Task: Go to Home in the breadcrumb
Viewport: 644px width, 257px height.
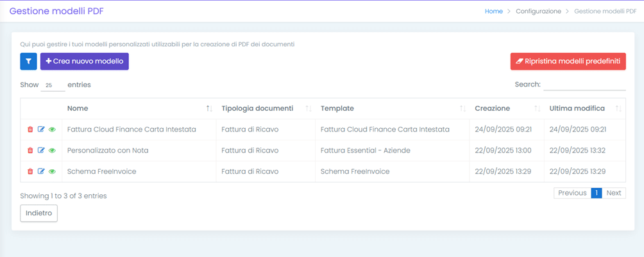Action: [493, 11]
